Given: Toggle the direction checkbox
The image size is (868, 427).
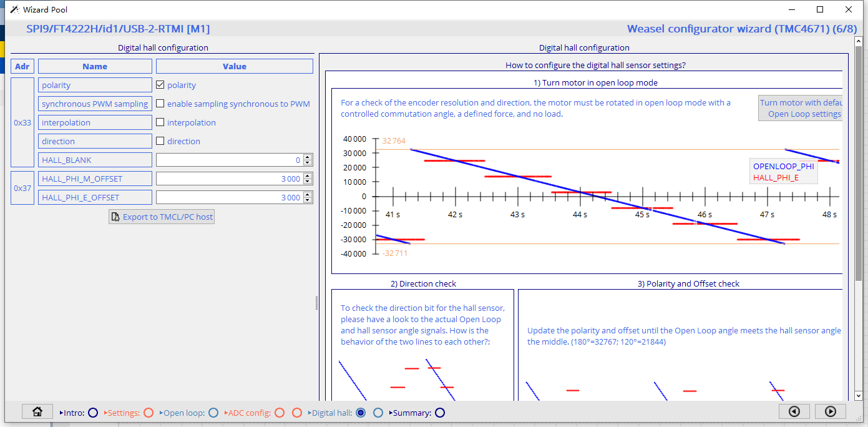Looking at the screenshot, I should tap(160, 141).
